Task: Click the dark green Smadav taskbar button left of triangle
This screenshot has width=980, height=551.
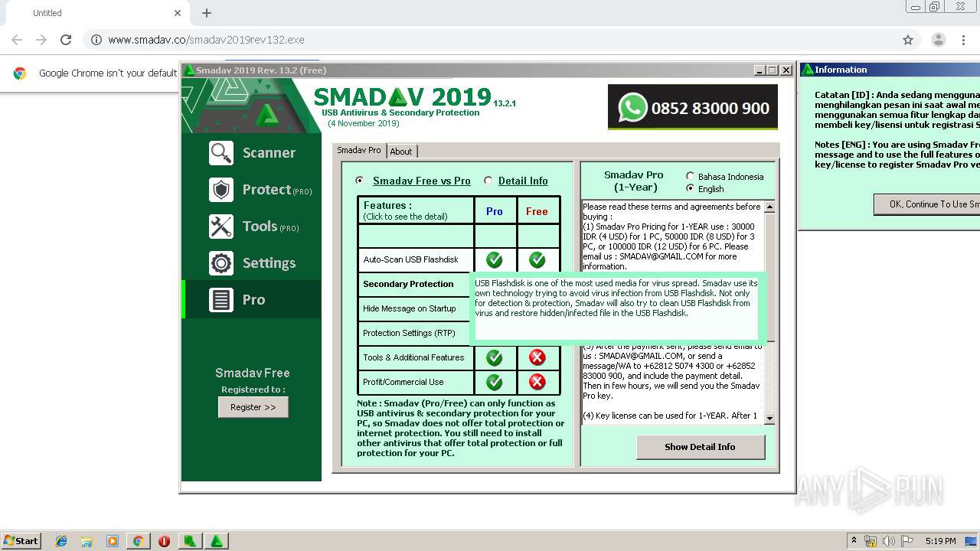Action: [x=190, y=541]
